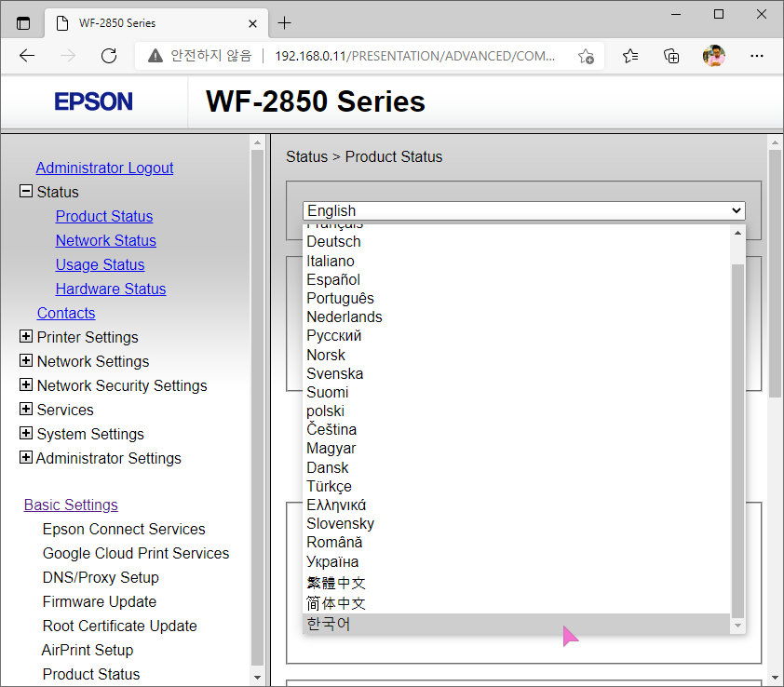Viewport: 784px width, 687px height.
Task: Select Deutsch in the language list
Action: point(517,241)
